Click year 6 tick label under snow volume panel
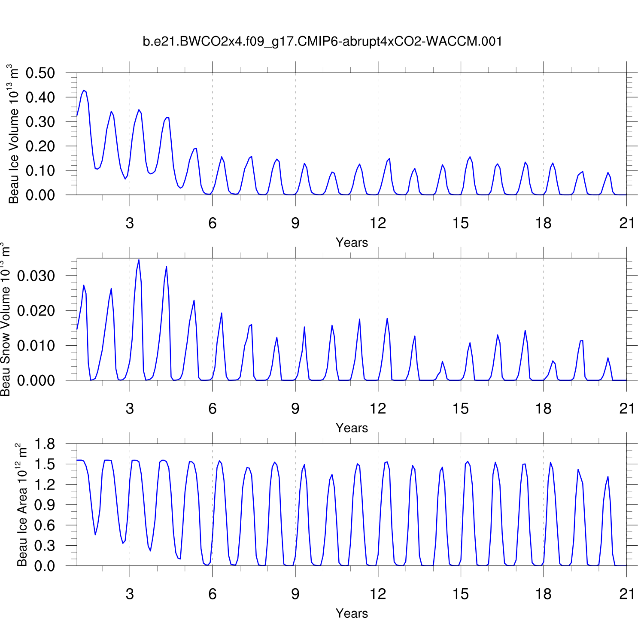This screenshot has width=644, height=644. (x=213, y=409)
